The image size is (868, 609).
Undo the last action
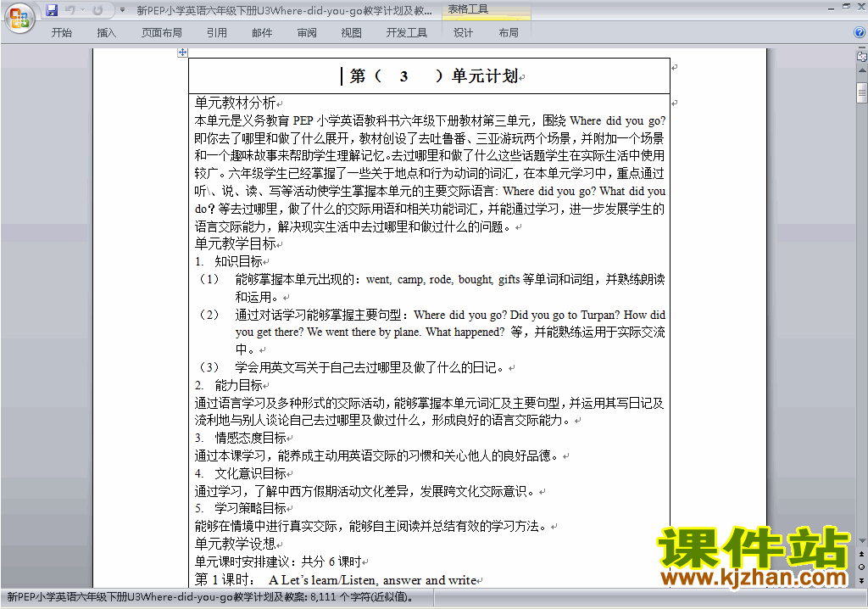70,10
